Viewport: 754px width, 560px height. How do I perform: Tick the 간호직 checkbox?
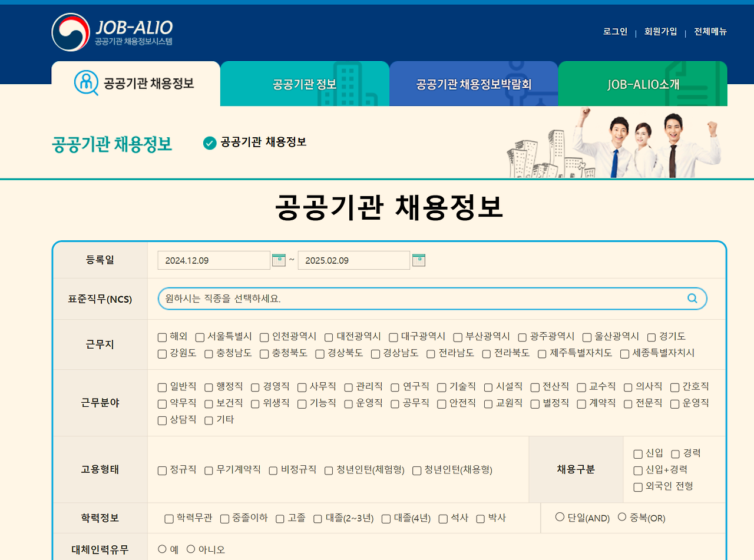click(675, 387)
